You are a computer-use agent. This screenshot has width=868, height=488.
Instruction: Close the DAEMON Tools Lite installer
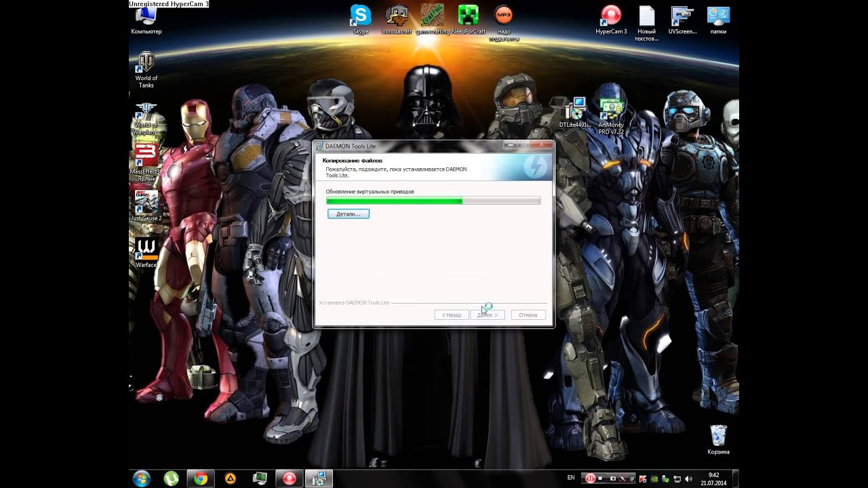(540, 145)
